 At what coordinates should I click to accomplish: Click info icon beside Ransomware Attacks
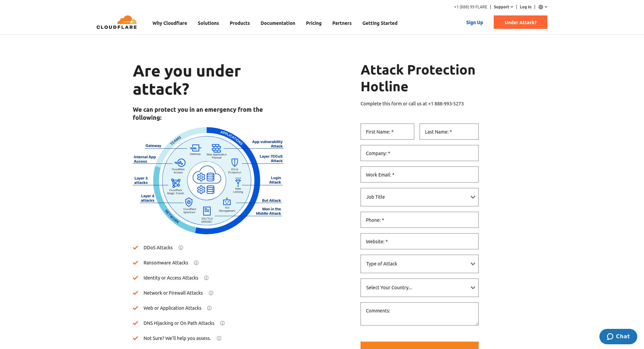click(196, 263)
